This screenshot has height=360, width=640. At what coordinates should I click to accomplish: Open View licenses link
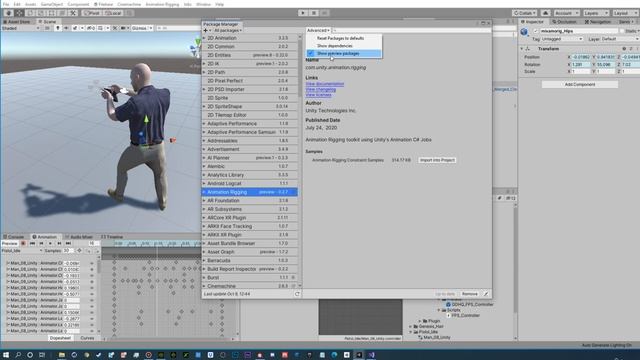[x=318, y=95]
